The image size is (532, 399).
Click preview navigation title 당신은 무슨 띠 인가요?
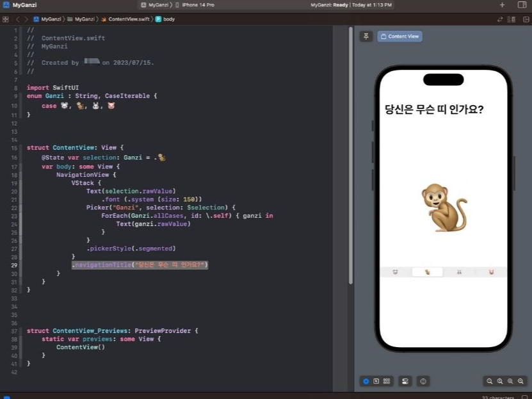(x=434, y=110)
